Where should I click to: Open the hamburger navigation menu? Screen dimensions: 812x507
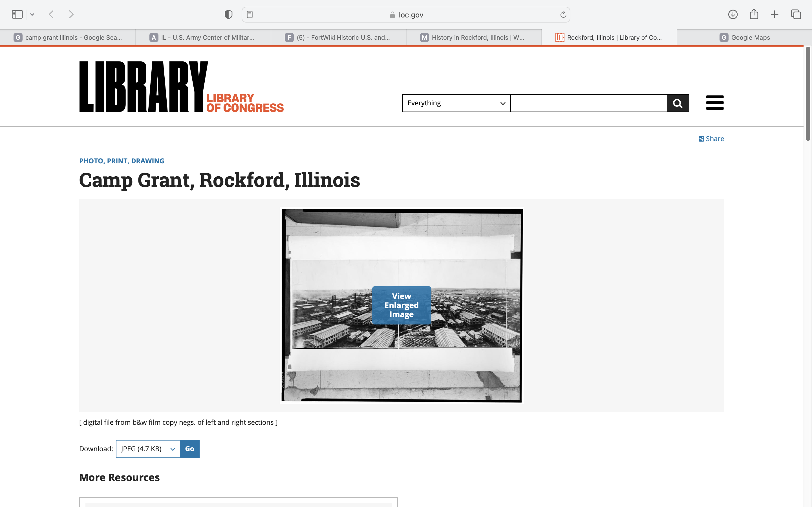click(x=715, y=103)
